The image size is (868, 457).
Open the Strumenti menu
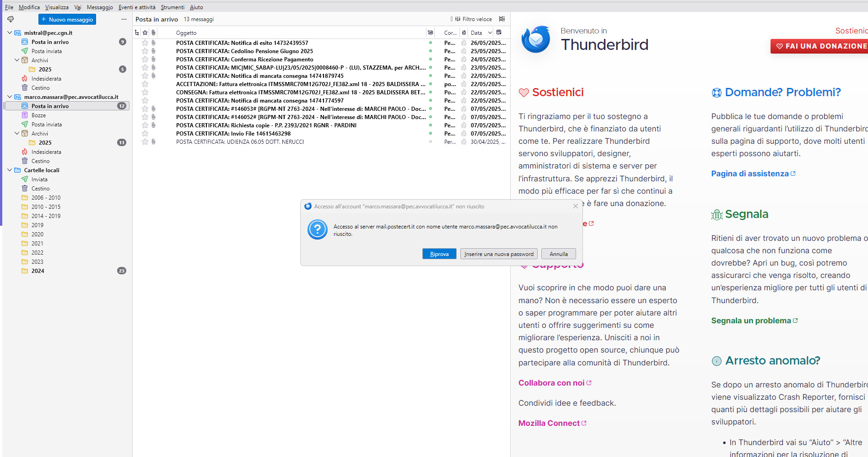[x=173, y=7]
